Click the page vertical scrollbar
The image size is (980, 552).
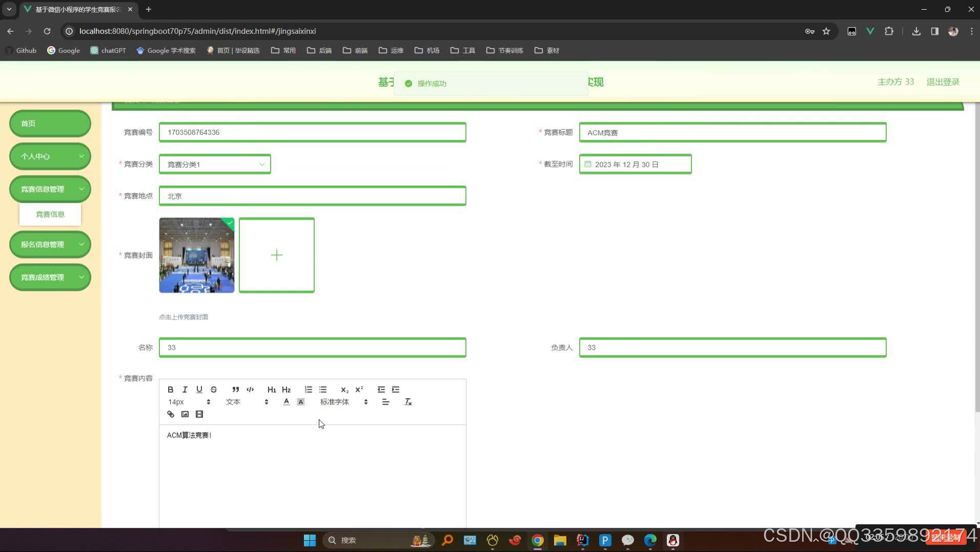click(x=977, y=257)
